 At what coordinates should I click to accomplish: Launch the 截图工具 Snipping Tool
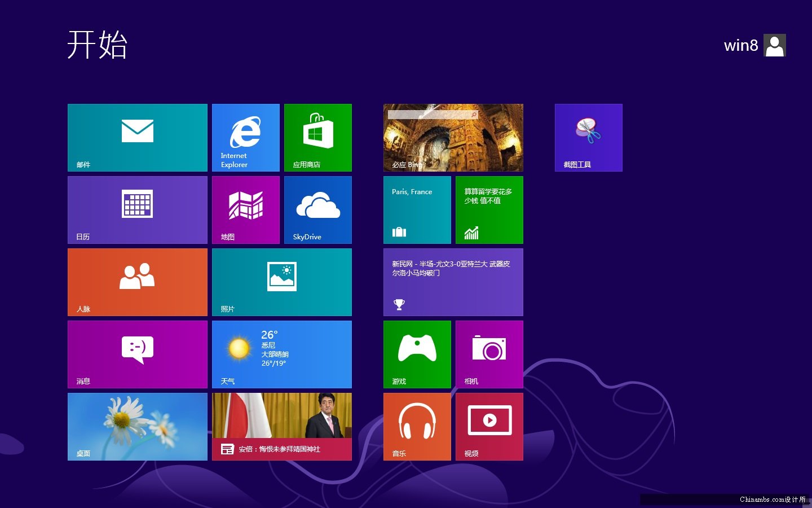[588, 137]
